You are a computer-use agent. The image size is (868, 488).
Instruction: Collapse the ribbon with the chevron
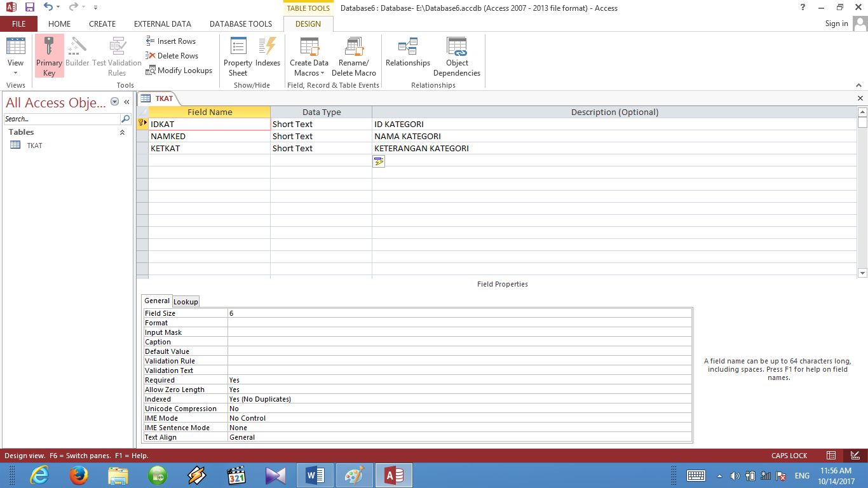pyautogui.click(x=858, y=85)
